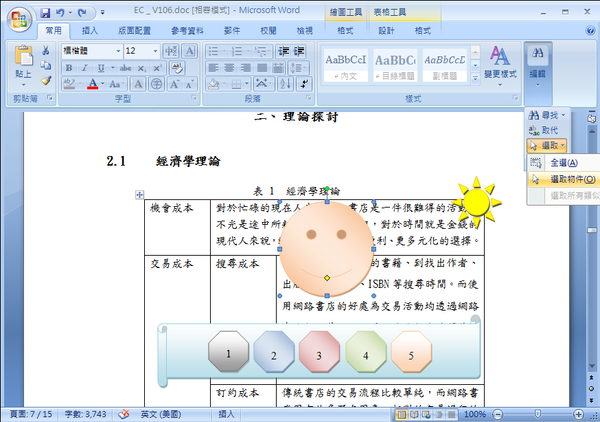This screenshot has width=600, height=422.
Task: Select octagon shape numbered 3
Action: click(319, 352)
